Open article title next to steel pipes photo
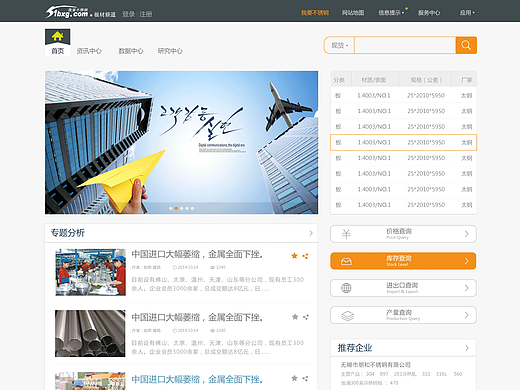The image size is (520, 390). pos(197,317)
